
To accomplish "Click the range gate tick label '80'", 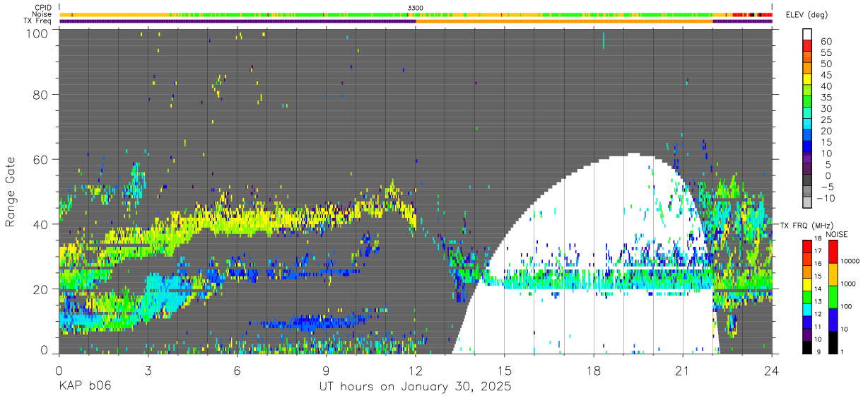I will point(41,95).
